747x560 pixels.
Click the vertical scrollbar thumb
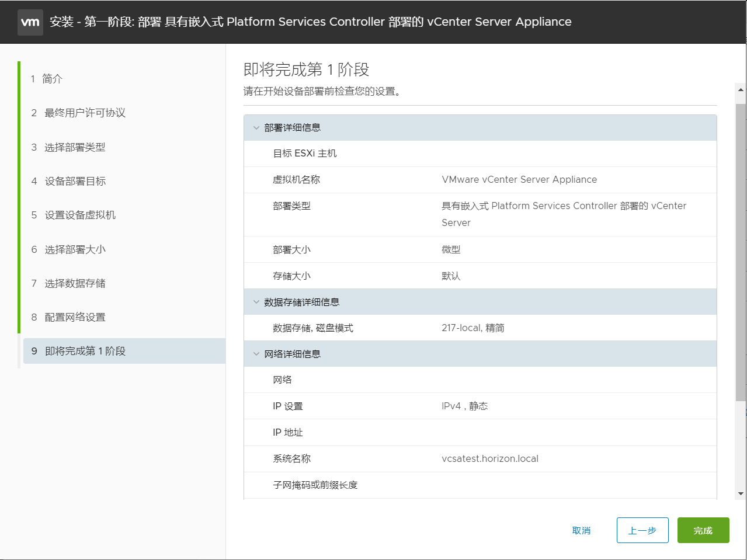tap(741, 252)
